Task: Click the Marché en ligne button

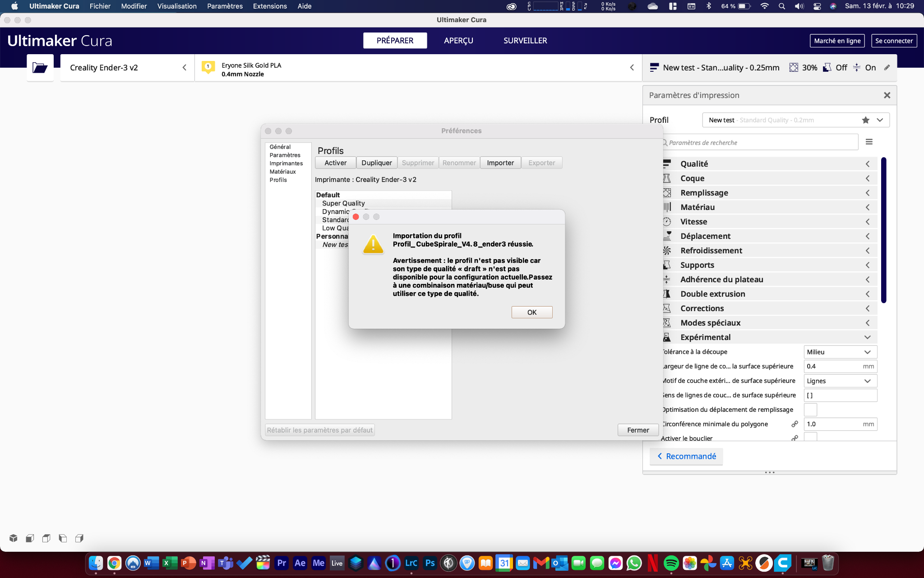Action: pyautogui.click(x=837, y=41)
